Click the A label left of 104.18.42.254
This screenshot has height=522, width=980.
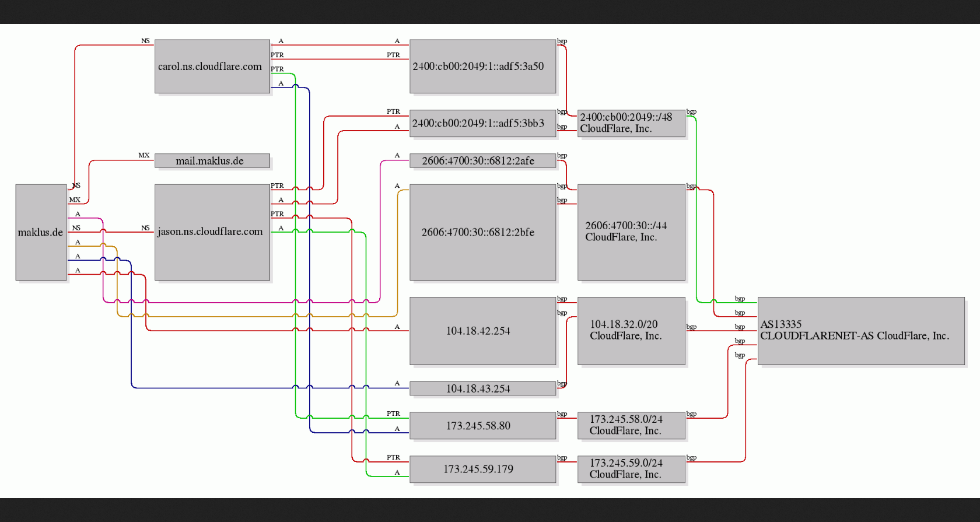397,327
